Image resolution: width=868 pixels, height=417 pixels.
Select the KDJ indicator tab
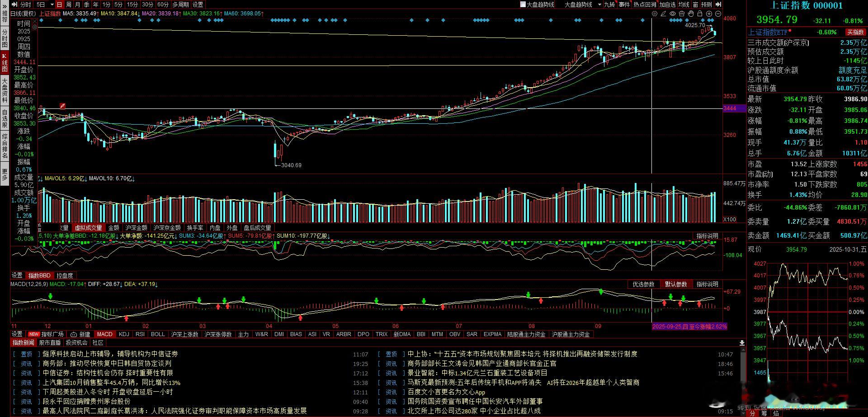coord(123,334)
